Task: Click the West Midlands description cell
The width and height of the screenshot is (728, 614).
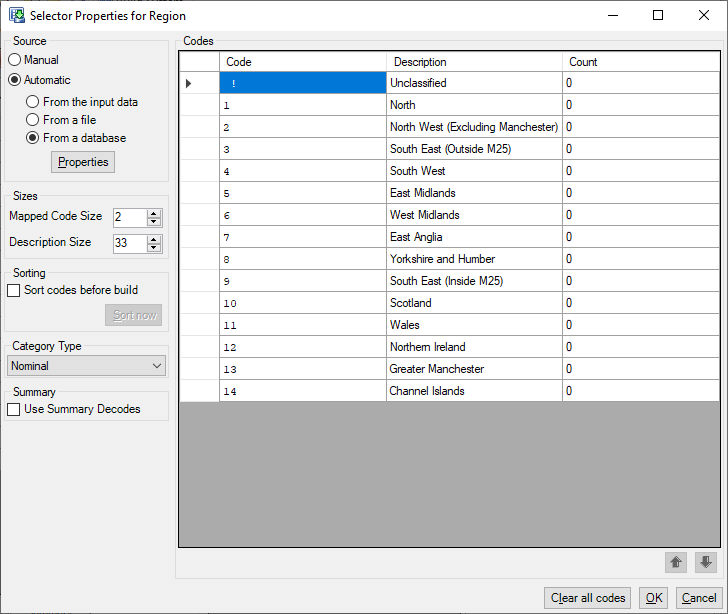Action: click(474, 215)
